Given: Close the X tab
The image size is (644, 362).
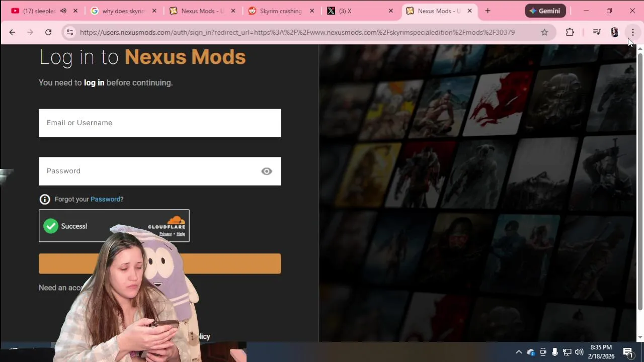Looking at the screenshot, I should [391, 11].
